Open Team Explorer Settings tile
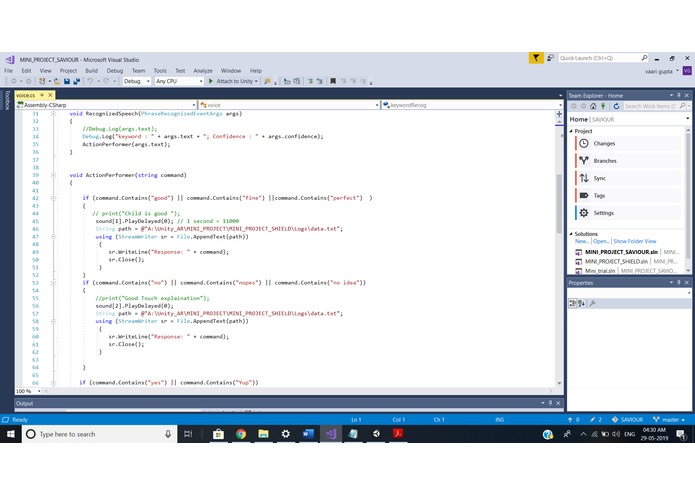The width and height of the screenshot is (695, 494). pos(628,213)
